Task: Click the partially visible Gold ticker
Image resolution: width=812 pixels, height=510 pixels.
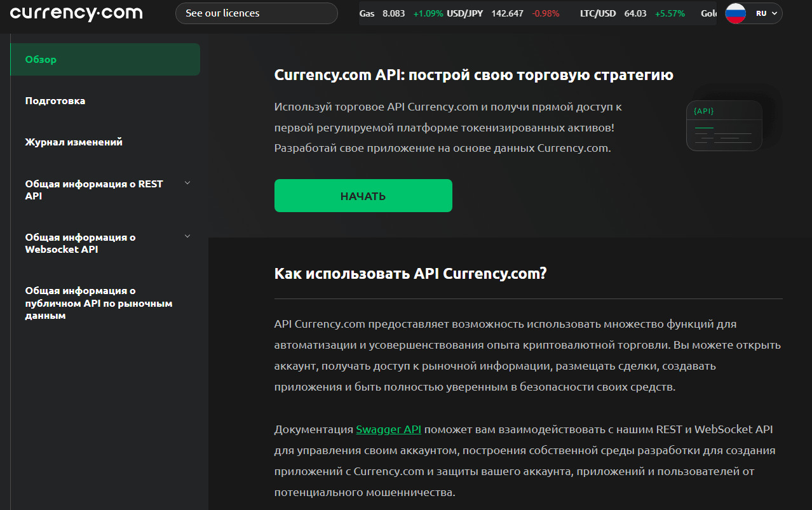Action: tap(708, 13)
